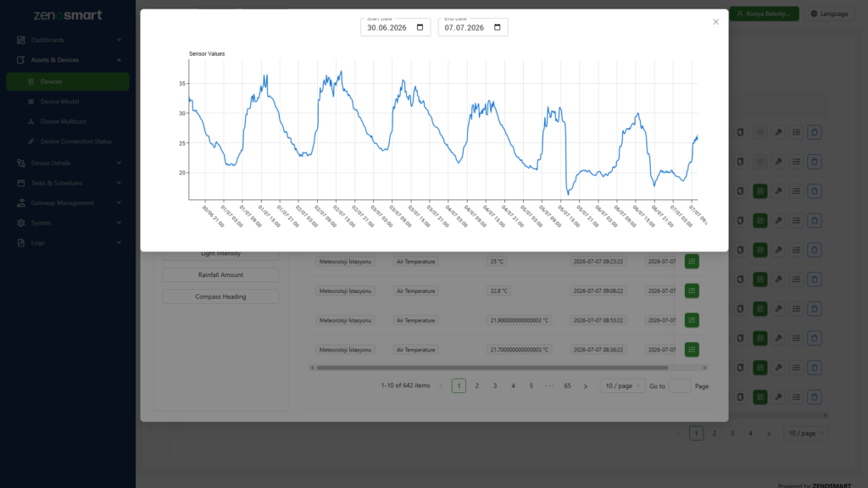868x488 pixels.
Task: Click the next-page arrow in the sensor data dialog
Action: [x=586, y=386]
